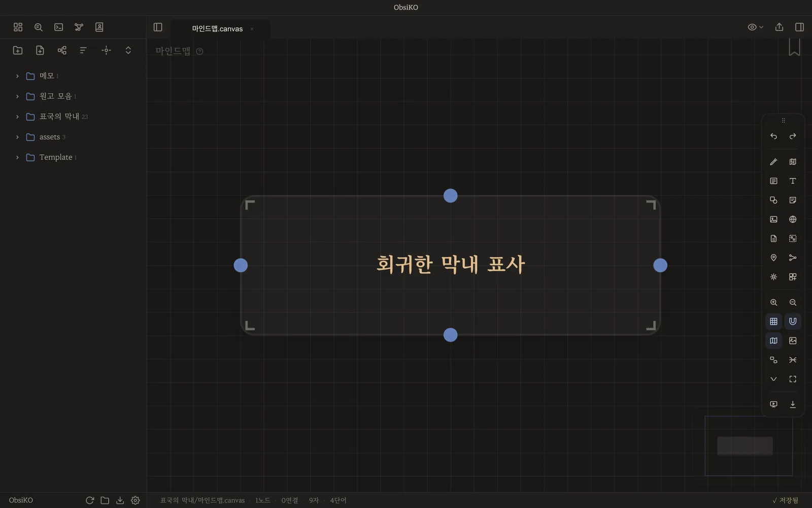The height and width of the screenshot is (508, 812).
Task: Toggle the minimap button
Action: coord(773,341)
